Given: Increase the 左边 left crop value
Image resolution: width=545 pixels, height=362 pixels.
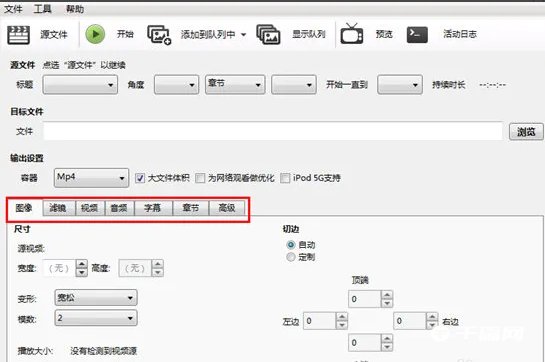Looking at the screenshot, I should [x=342, y=317].
